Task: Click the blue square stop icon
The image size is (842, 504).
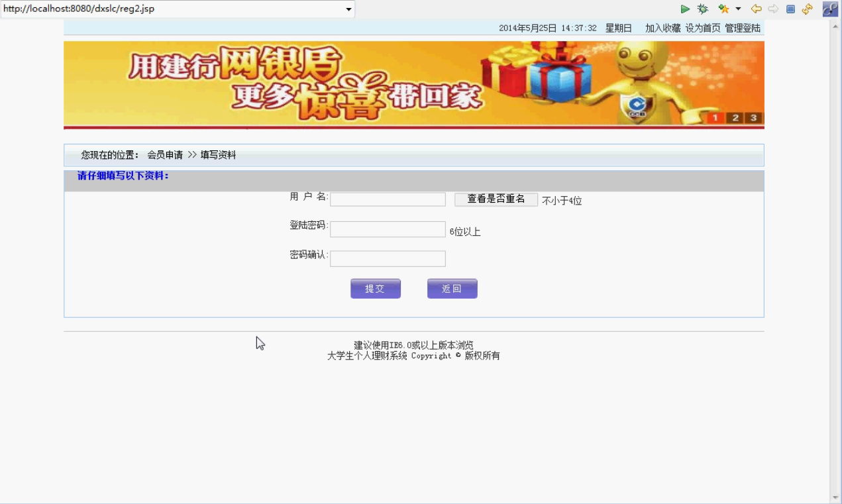Action: pyautogui.click(x=790, y=9)
